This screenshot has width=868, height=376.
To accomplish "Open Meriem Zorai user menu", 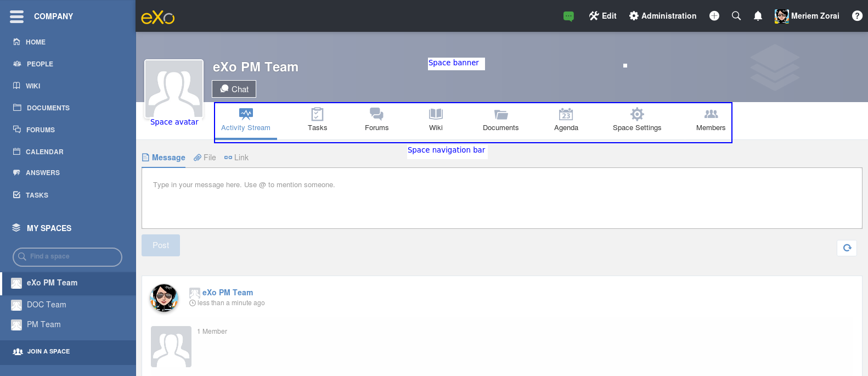I will pos(807,16).
